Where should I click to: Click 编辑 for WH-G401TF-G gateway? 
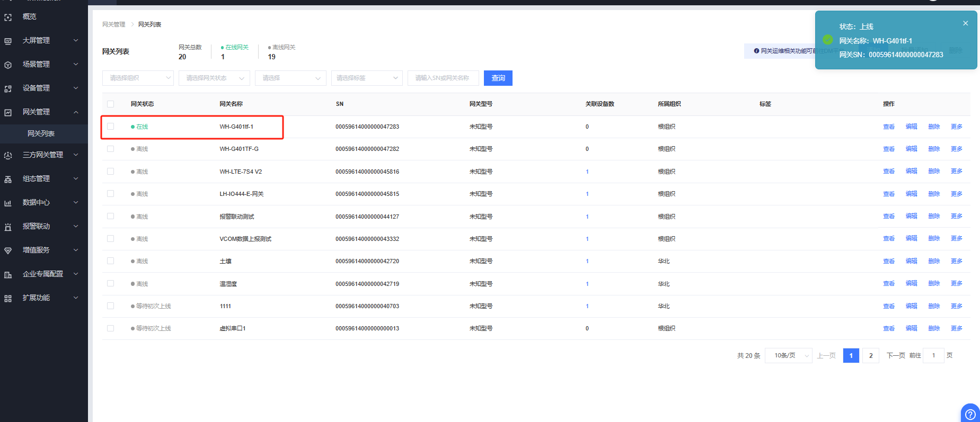pos(911,149)
